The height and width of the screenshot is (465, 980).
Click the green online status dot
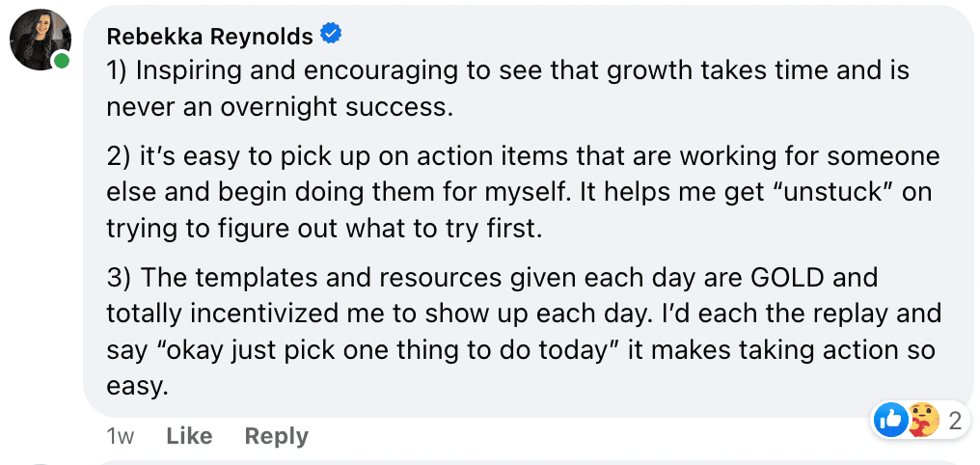[x=62, y=61]
